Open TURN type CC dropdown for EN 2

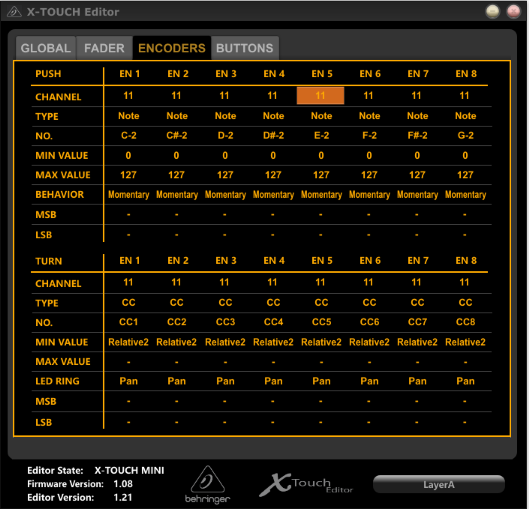(177, 303)
